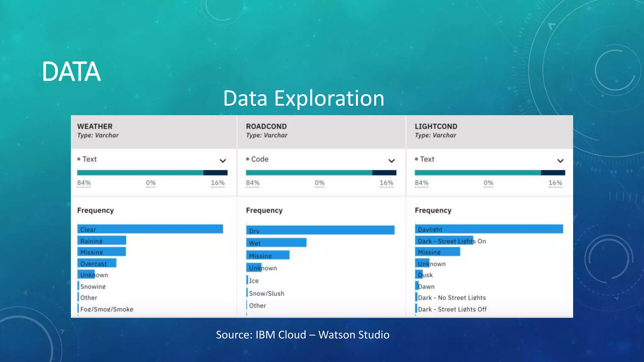Click the Dawn frequency row

pos(425,286)
